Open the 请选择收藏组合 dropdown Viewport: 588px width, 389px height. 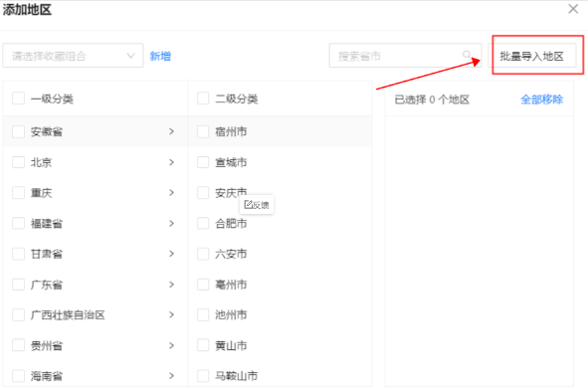point(73,56)
